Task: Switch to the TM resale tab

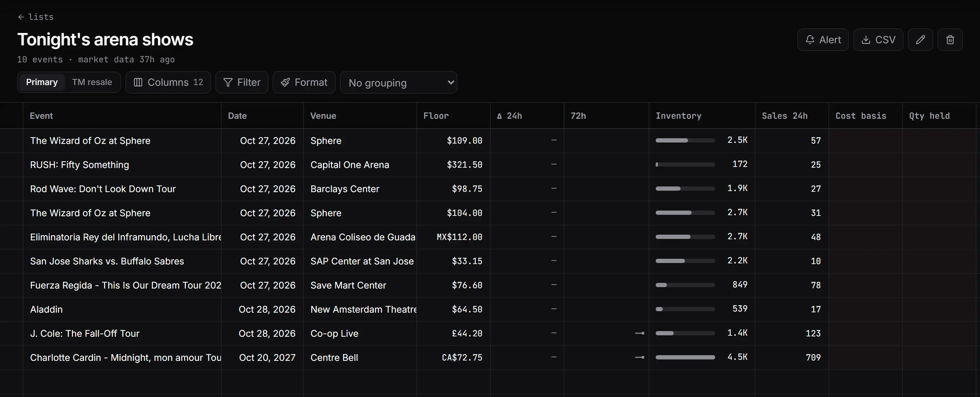Action: pos(92,82)
